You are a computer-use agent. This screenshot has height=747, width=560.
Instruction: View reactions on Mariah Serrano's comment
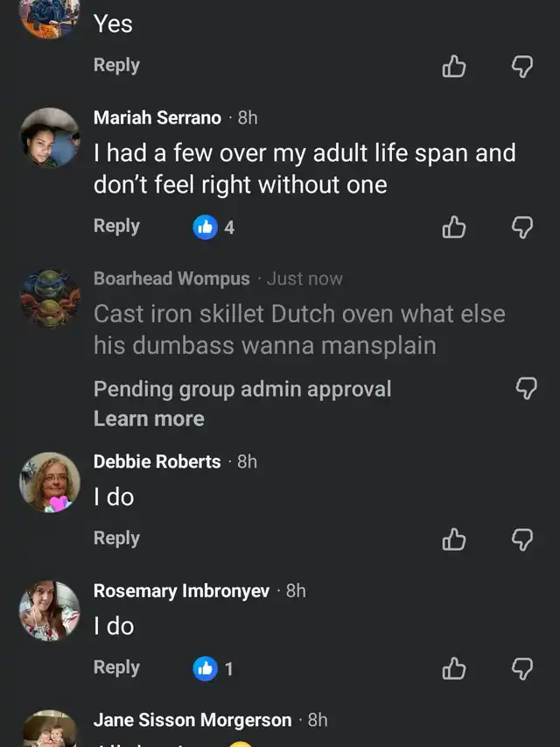point(213,228)
